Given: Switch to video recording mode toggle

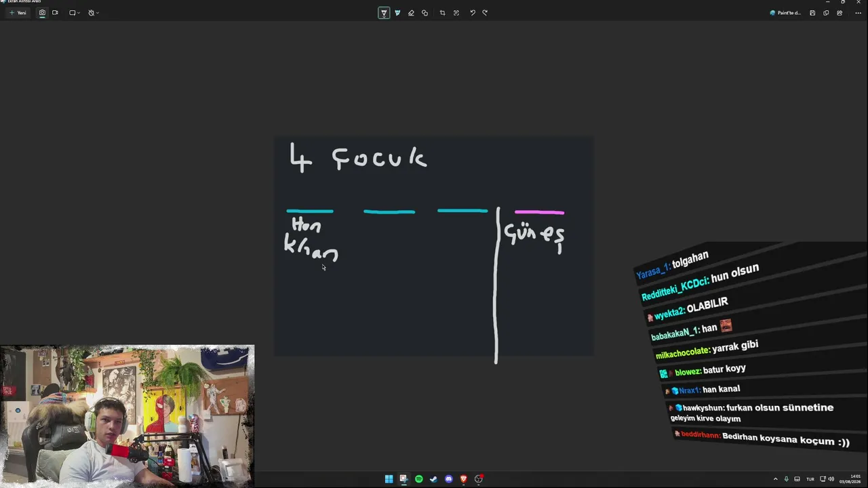Looking at the screenshot, I should [x=55, y=13].
